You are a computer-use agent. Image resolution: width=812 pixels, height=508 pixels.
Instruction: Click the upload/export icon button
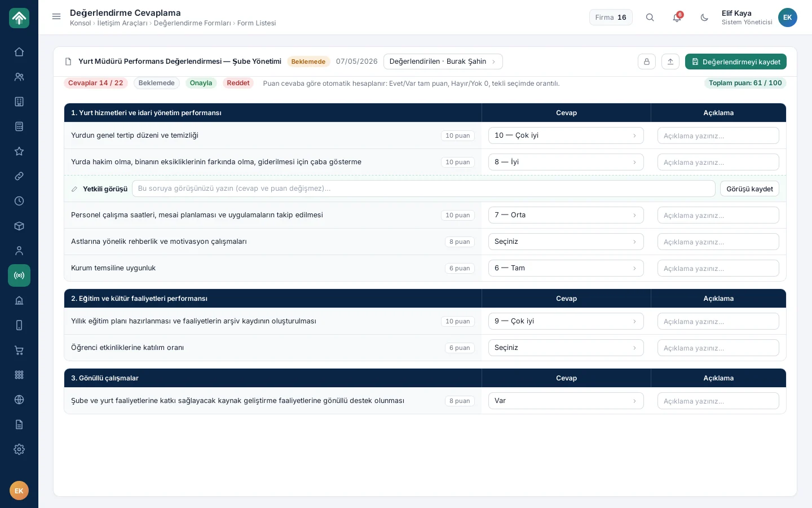tap(670, 62)
